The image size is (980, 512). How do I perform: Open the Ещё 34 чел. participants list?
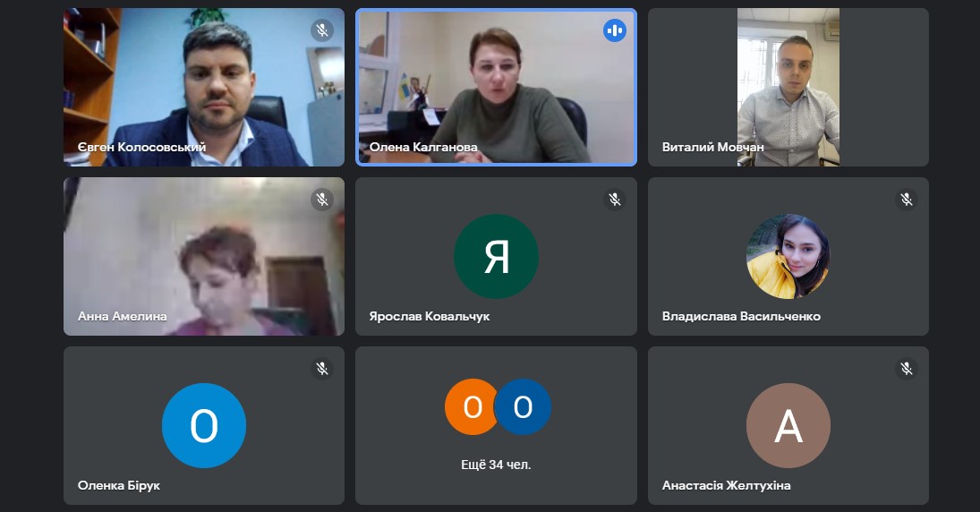496,465
